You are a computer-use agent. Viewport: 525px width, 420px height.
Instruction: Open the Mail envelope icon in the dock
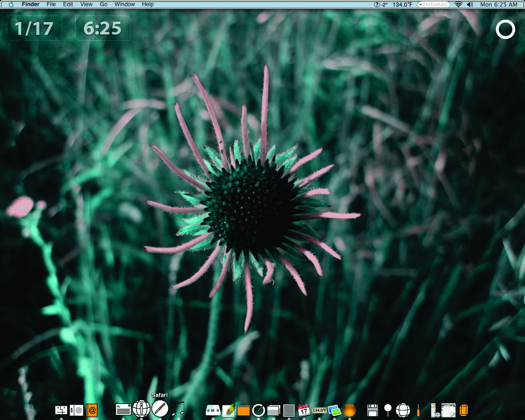(x=123, y=409)
